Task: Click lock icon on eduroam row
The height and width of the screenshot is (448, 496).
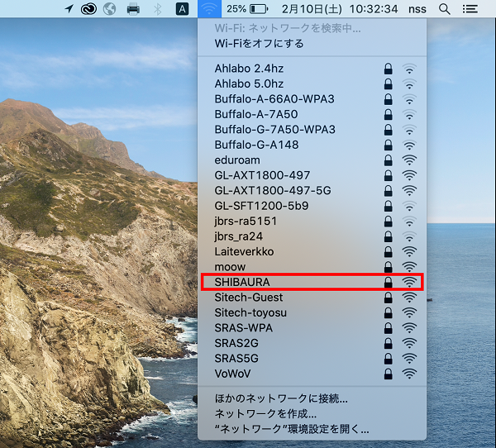Action: 389,160
